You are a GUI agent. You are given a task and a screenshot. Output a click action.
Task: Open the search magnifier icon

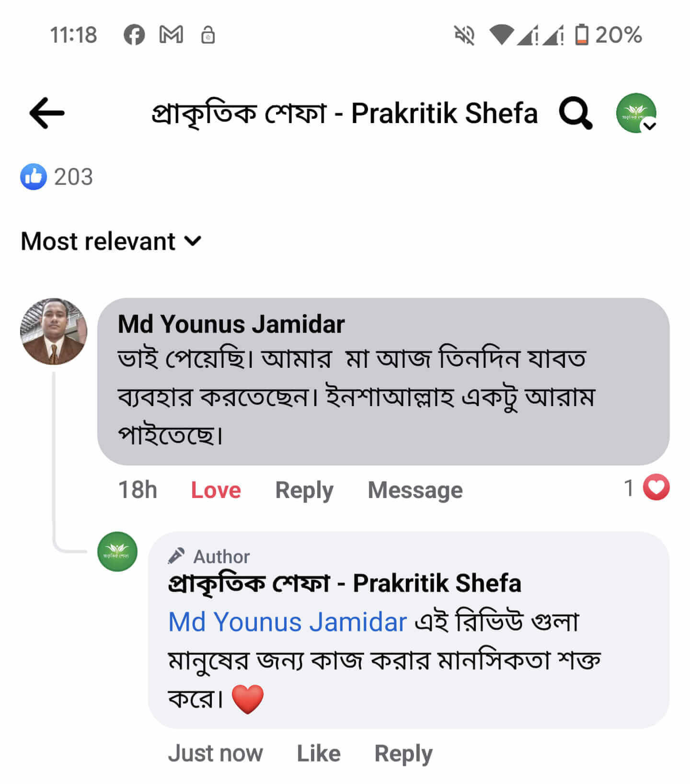click(x=575, y=113)
